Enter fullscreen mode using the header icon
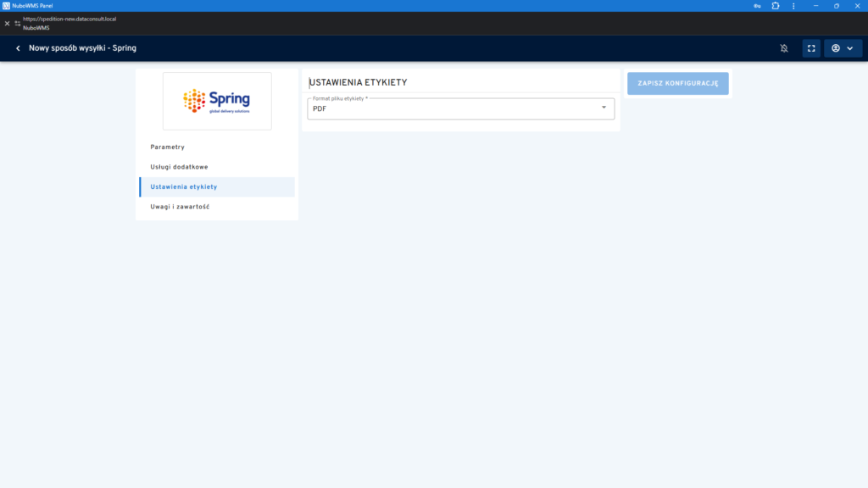Image resolution: width=868 pixels, height=488 pixels. (811, 48)
